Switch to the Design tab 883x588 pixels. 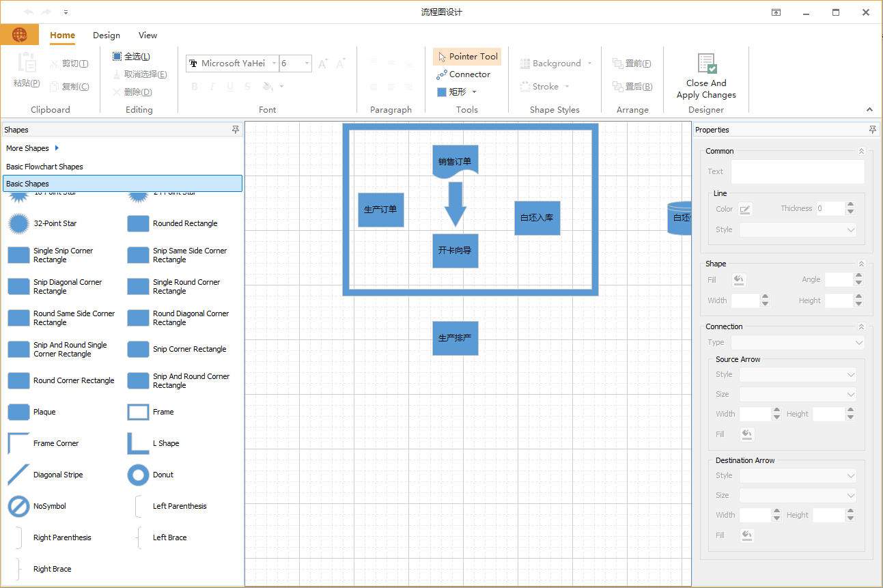click(107, 36)
